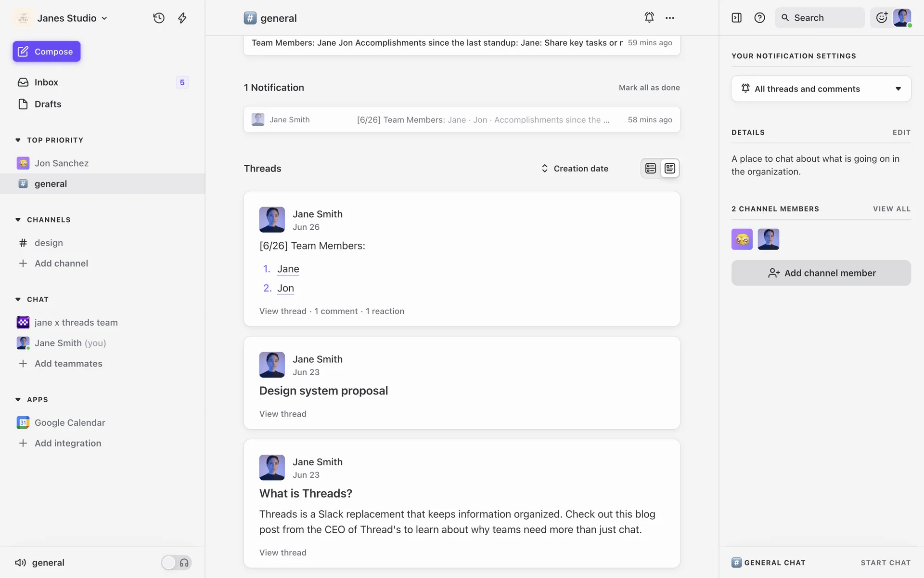Change sort order via Creation date
The image size is (924, 578).
tap(575, 169)
